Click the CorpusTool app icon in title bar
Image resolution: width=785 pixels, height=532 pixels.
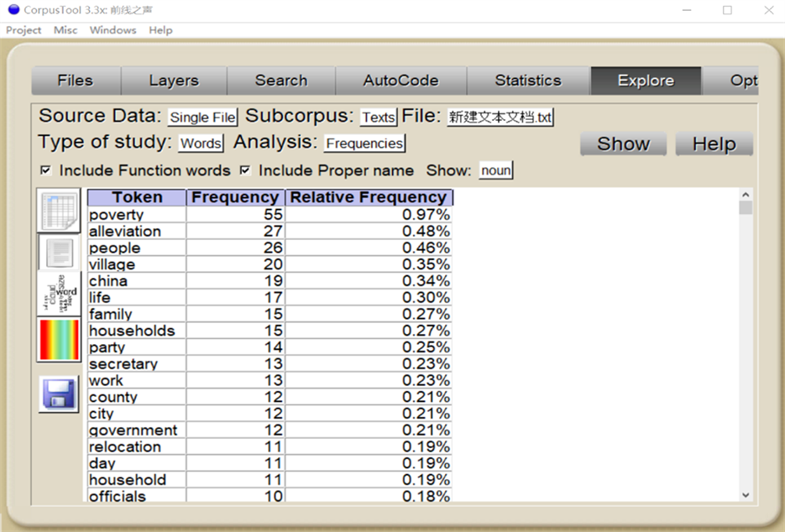pos(13,10)
